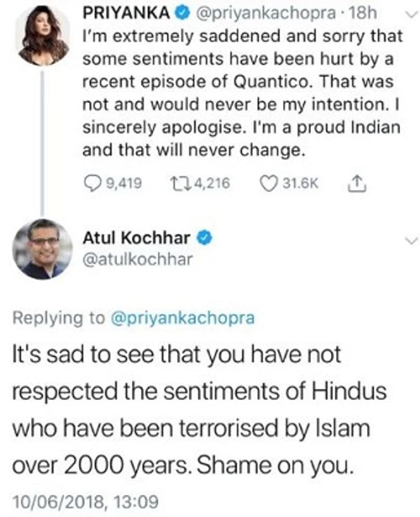The width and height of the screenshot is (420, 517).
Task: Click verified badge next to PRIYANKA
Action: coord(183,13)
